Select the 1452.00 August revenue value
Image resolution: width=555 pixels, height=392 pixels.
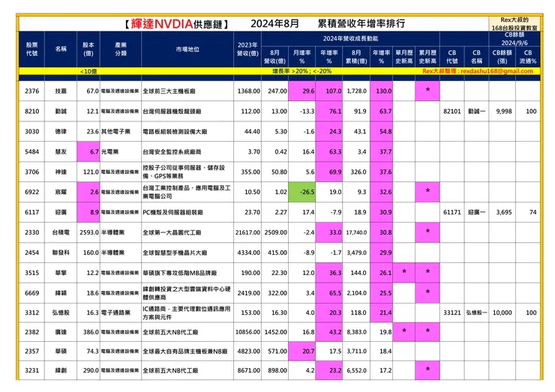tap(275, 332)
